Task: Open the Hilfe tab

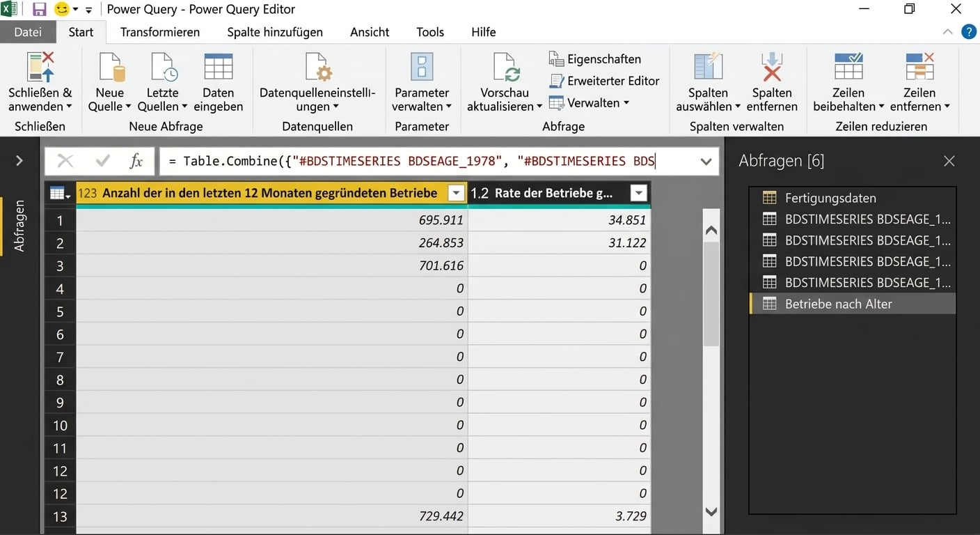Action: [x=484, y=32]
